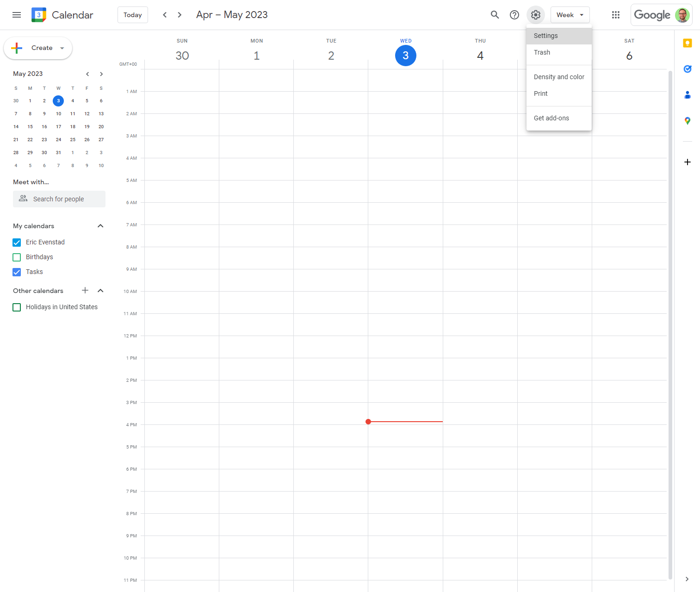Select Thursday 4 day header
Image resolution: width=700 pixels, height=592 pixels.
480,56
